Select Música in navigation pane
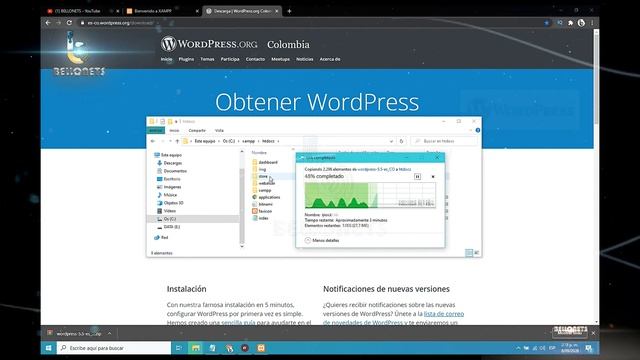 pos(167,195)
